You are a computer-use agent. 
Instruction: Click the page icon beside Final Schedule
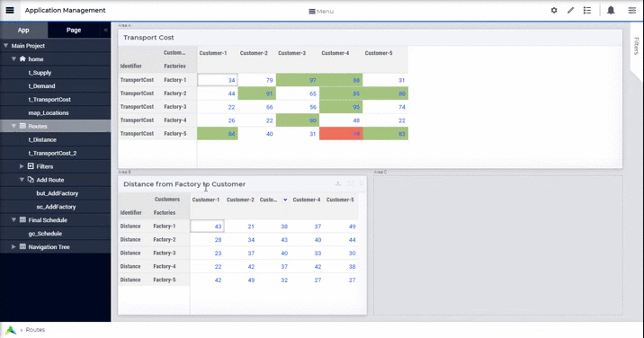pos(22,219)
